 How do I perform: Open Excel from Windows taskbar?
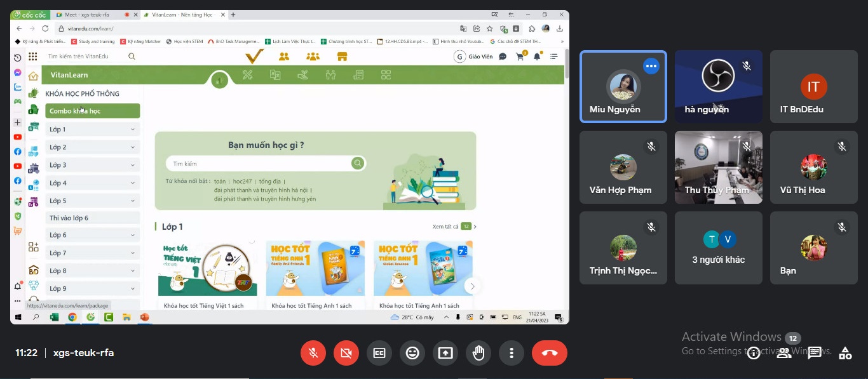54,317
